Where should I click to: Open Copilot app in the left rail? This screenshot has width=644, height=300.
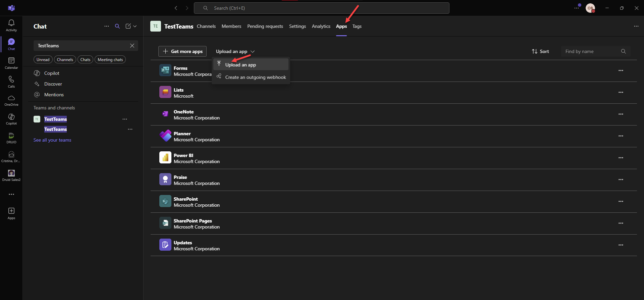(x=11, y=119)
